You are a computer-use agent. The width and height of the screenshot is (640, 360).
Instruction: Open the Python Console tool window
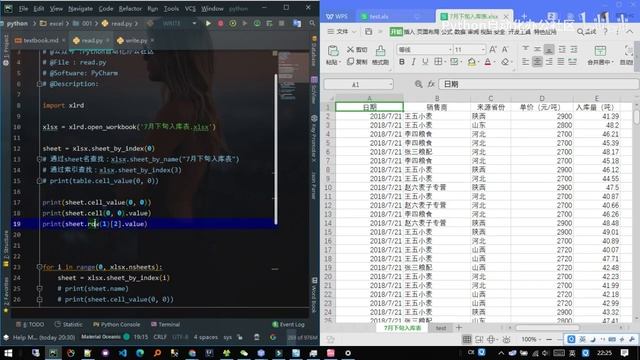(116, 324)
